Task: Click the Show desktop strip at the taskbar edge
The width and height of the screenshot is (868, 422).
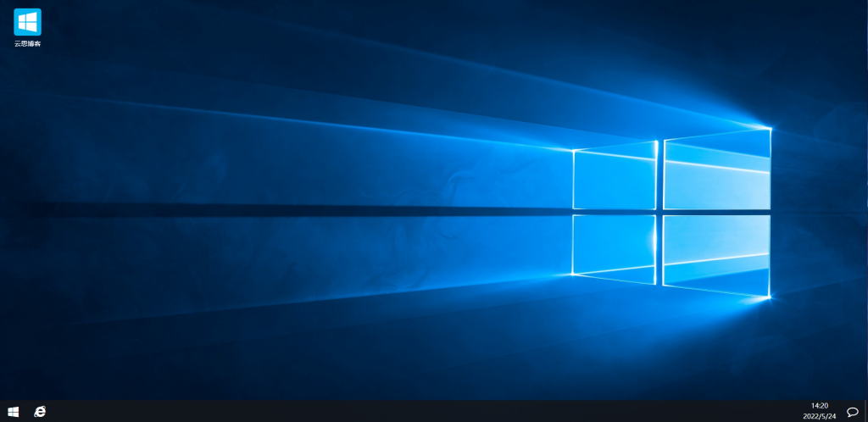Action: click(865, 412)
